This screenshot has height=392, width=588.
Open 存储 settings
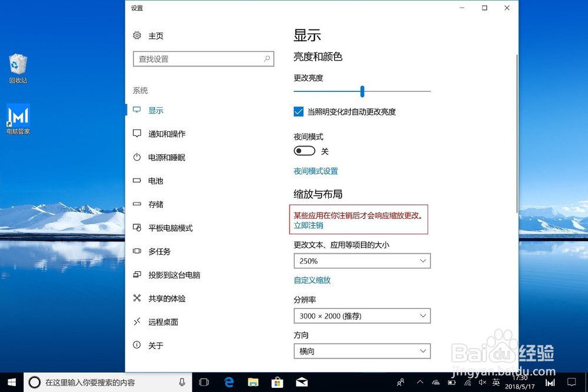click(156, 204)
